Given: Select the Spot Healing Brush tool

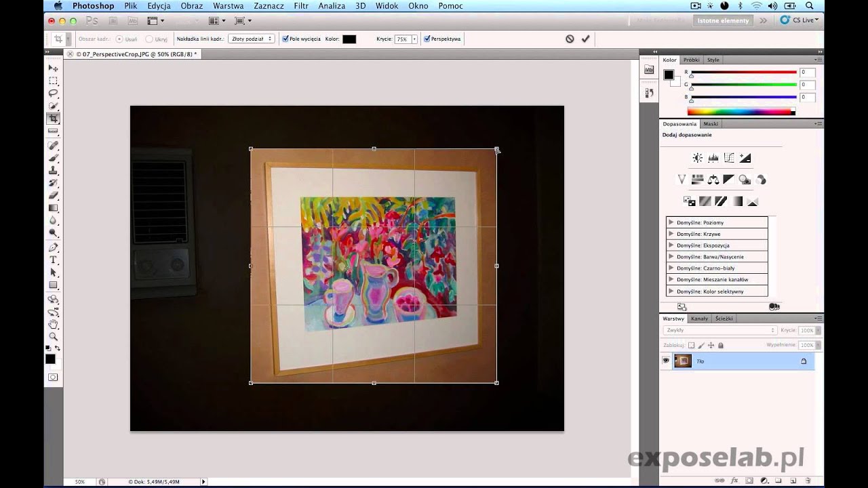Looking at the screenshot, I should 53,145.
